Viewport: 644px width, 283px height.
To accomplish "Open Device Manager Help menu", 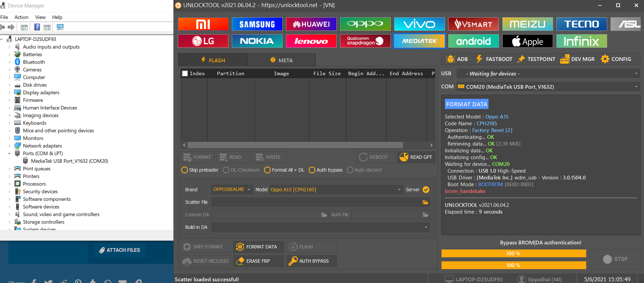I will 57,17.
